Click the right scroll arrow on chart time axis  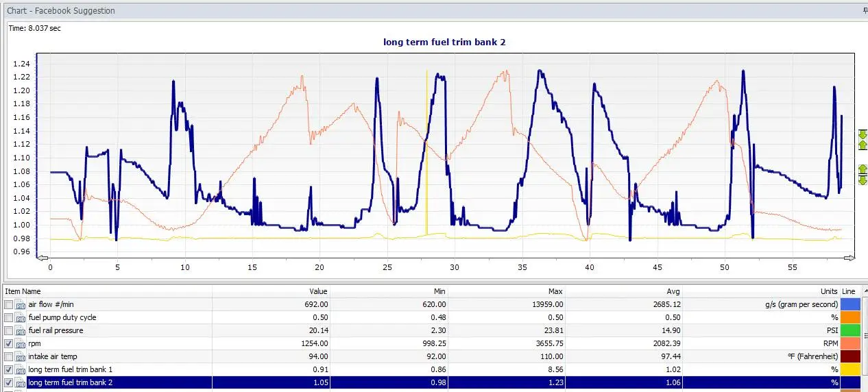pyautogui.click(x=850, y=258)
